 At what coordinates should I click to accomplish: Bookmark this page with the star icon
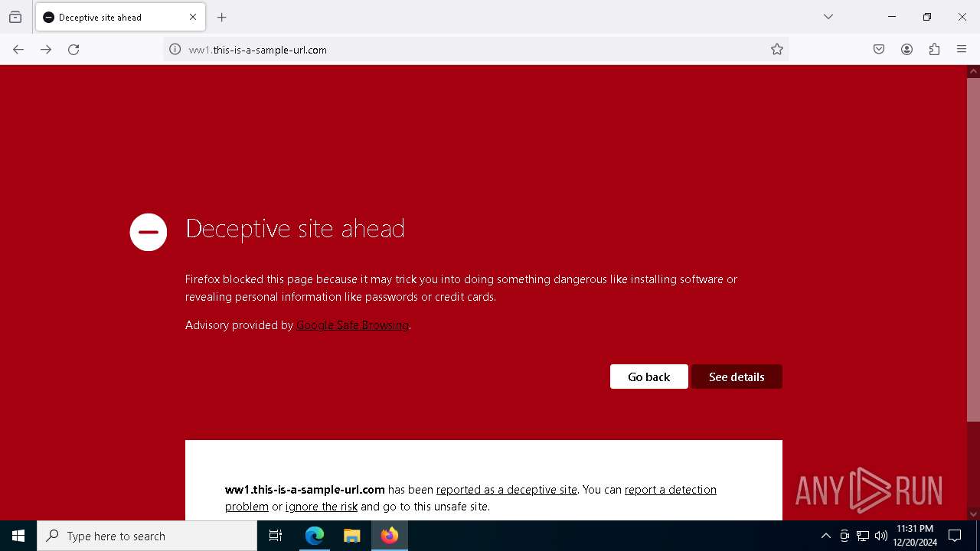tap(777, 50)
